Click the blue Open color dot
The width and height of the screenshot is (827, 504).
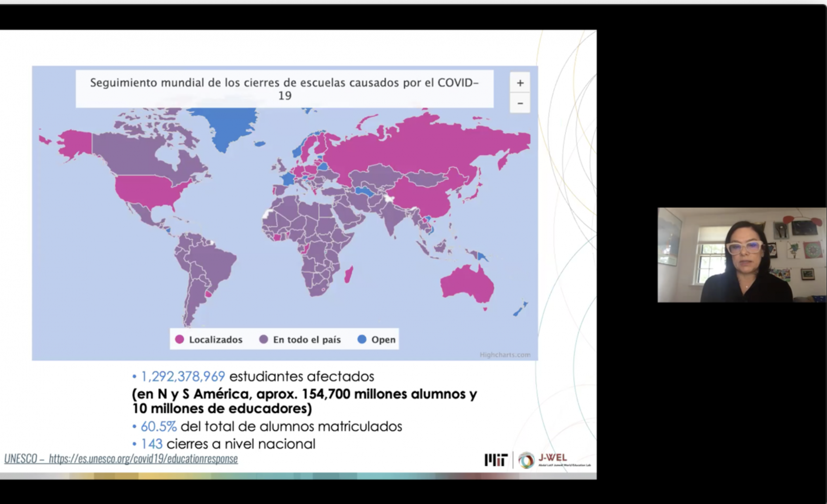[362, 339]
